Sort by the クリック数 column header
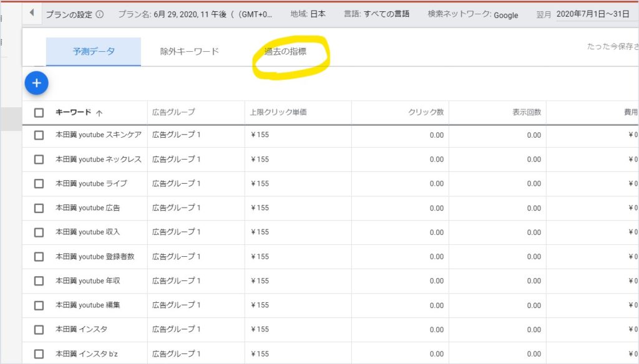The width and height of the screenshot is (639, 364). pos(426,113)
